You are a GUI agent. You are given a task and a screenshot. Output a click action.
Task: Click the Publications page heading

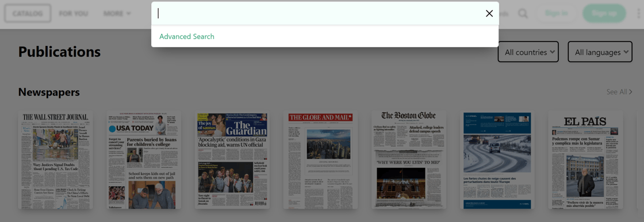click(x=60, y=52)
